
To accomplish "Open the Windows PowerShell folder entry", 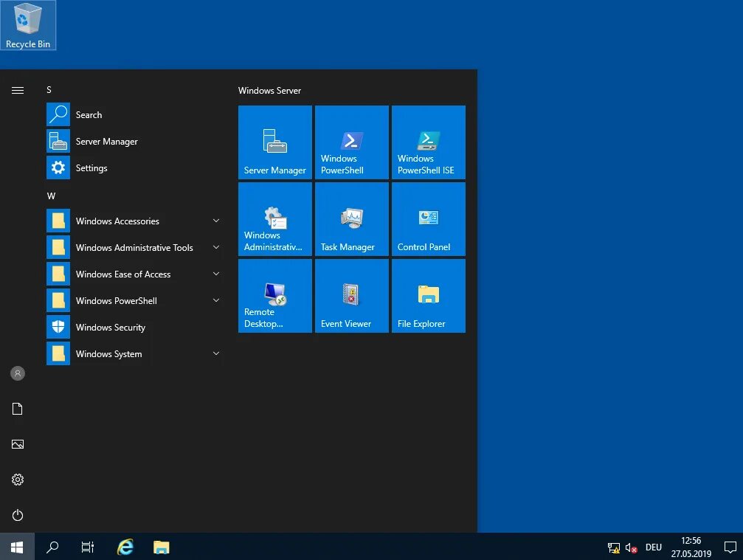I will pyautogui.click(x=134, y=301).
